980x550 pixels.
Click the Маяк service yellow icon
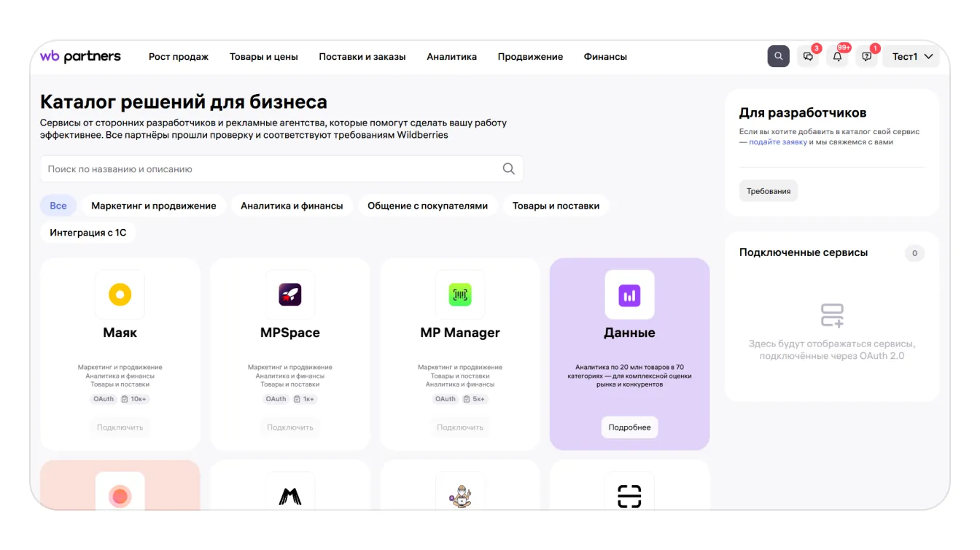point(120,295)
